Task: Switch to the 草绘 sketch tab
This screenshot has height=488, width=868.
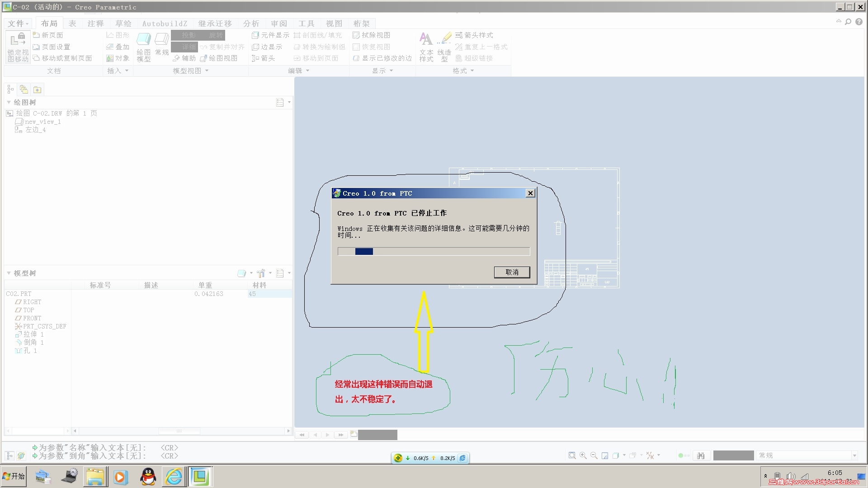Action: [123, 23]
